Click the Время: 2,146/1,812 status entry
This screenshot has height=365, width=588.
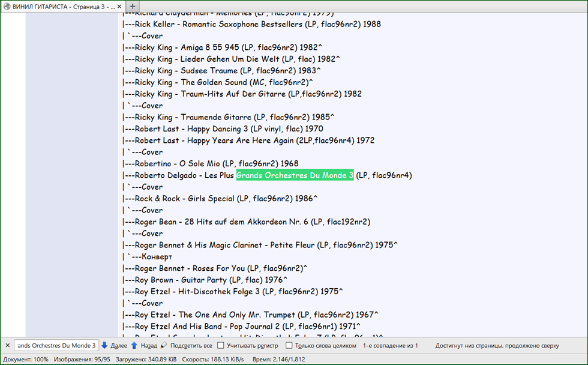point(278,360)
